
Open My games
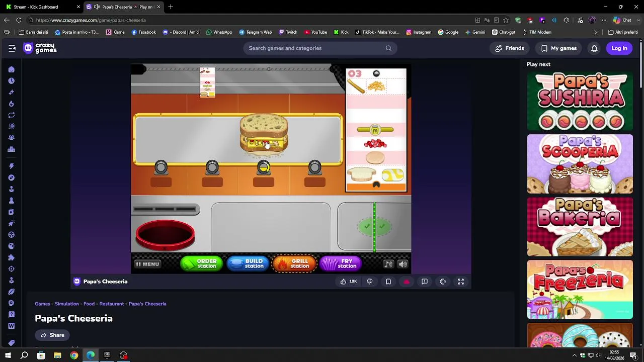(x=558, y=48)
